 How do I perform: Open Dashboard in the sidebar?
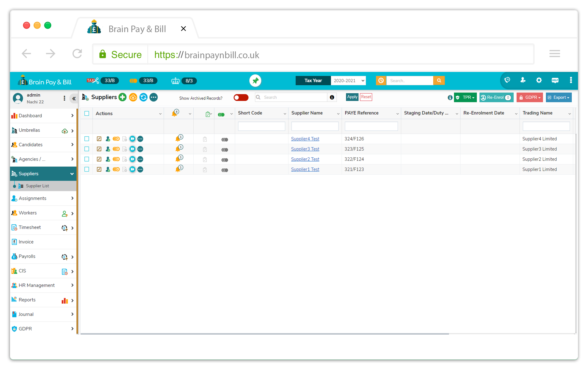[x=43, y=116]
